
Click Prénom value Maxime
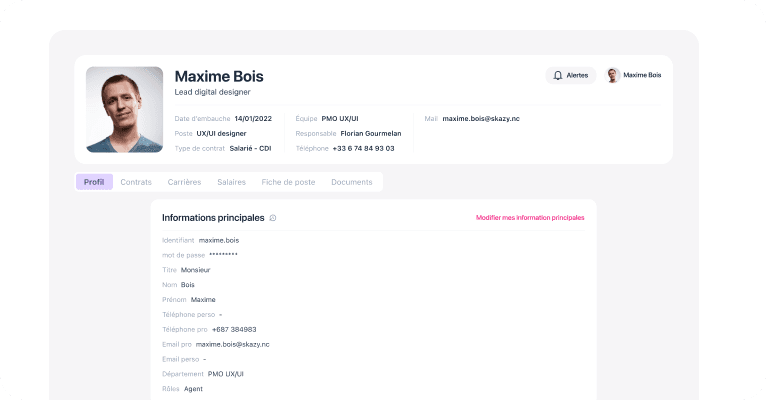(x=203, y=300)
